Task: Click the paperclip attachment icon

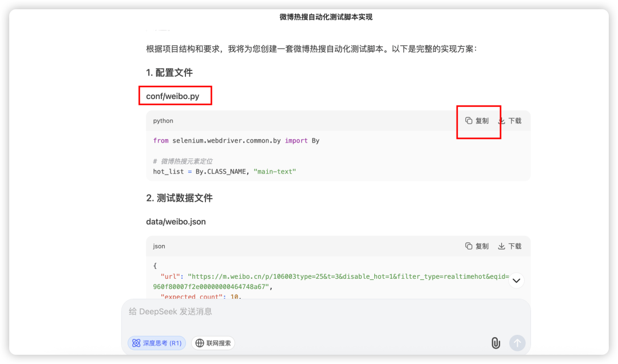Action: point(494,343)
